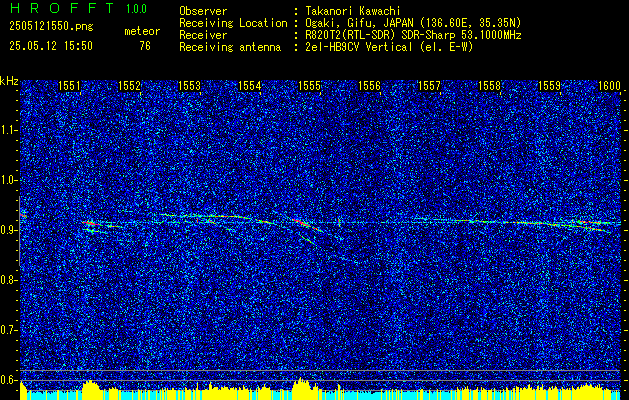
Task: Click the 1558 time marker
Action: click(x=489, y=85)
